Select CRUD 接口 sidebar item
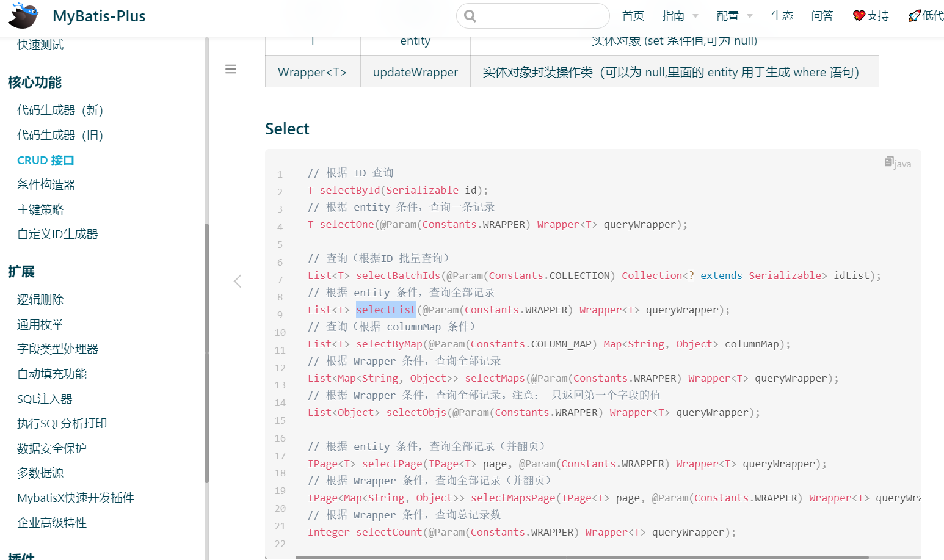The image size is (944, 560). coord(46,160)
